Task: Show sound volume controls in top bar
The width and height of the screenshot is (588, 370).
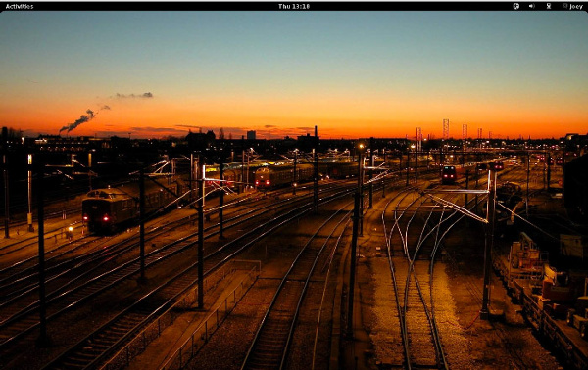Action: pyautogui.click(x=532, y=6)
